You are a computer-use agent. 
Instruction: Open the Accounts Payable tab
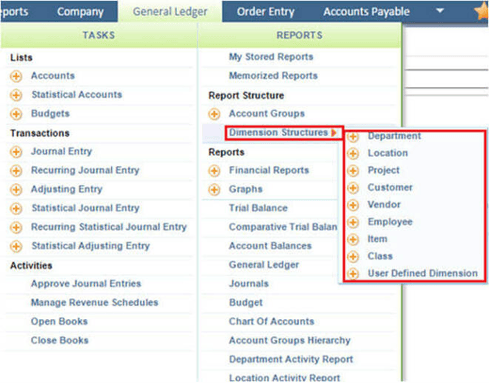[366, 11]
